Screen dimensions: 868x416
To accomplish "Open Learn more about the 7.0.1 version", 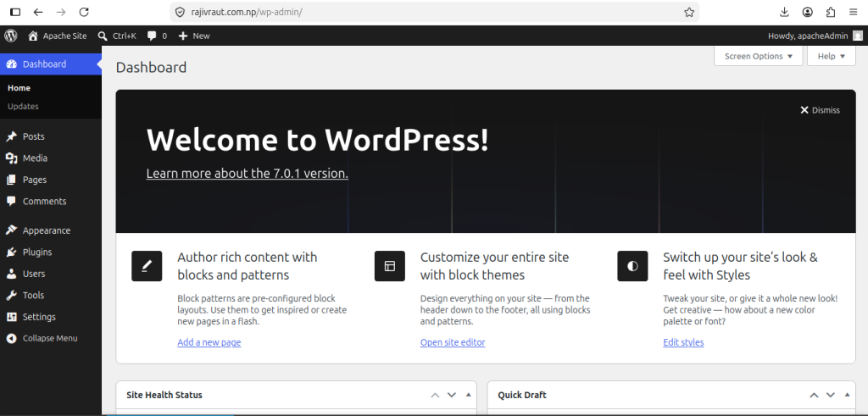I will pyautogui.click(x=247, y=173).
